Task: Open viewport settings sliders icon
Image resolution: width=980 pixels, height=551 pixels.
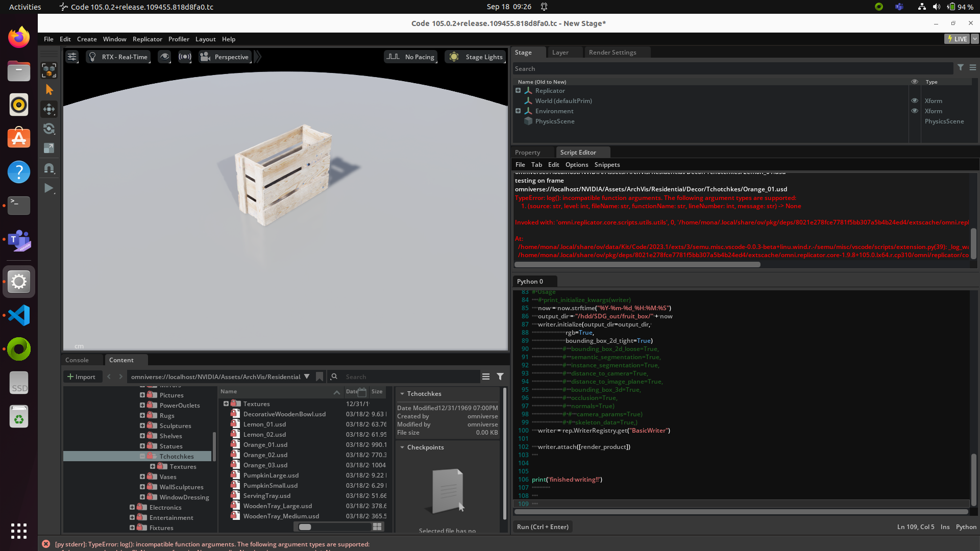Action: coord(72,57)
